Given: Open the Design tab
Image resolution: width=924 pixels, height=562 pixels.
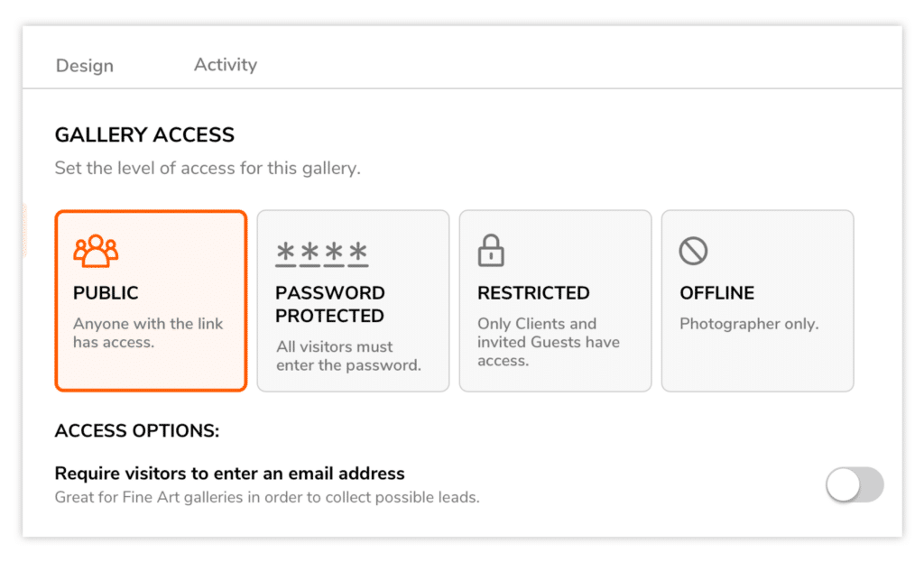Looking at the screenshot, I should click(x=84, y=65).
